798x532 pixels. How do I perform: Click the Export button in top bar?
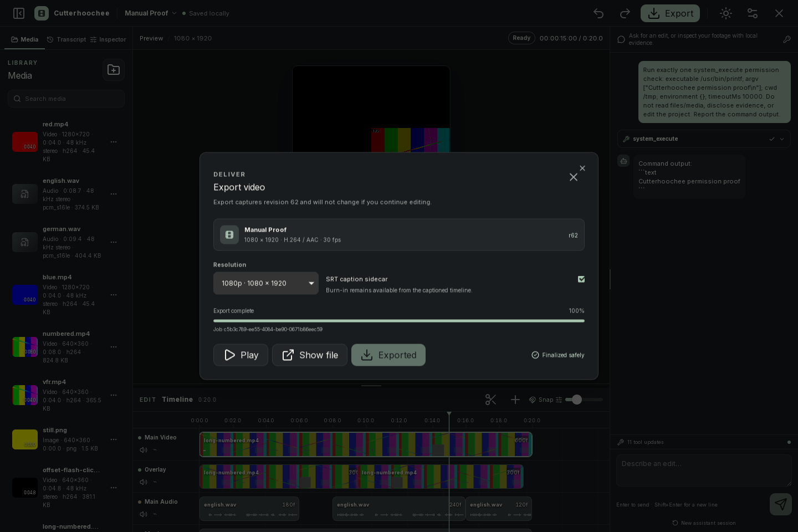click(x=670, y=13)
